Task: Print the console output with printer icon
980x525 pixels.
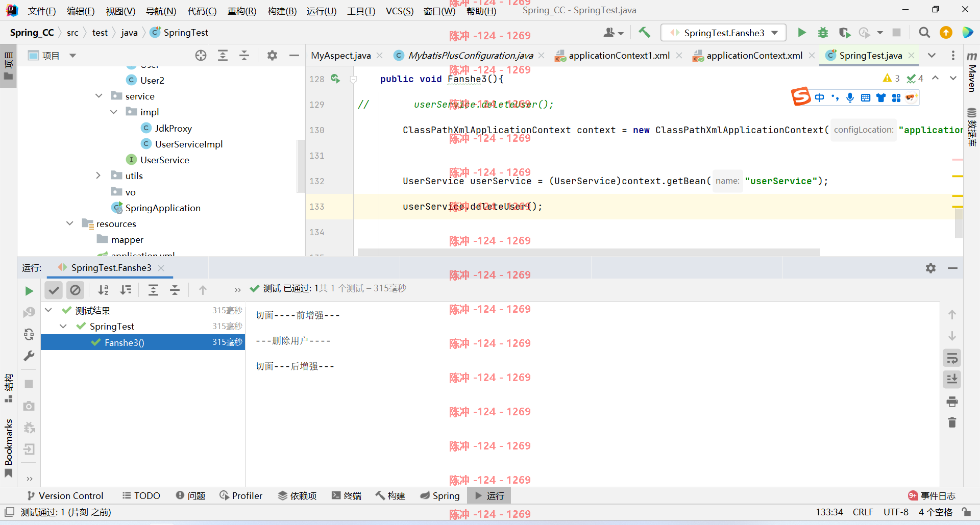Action: [x=952, y=402]
